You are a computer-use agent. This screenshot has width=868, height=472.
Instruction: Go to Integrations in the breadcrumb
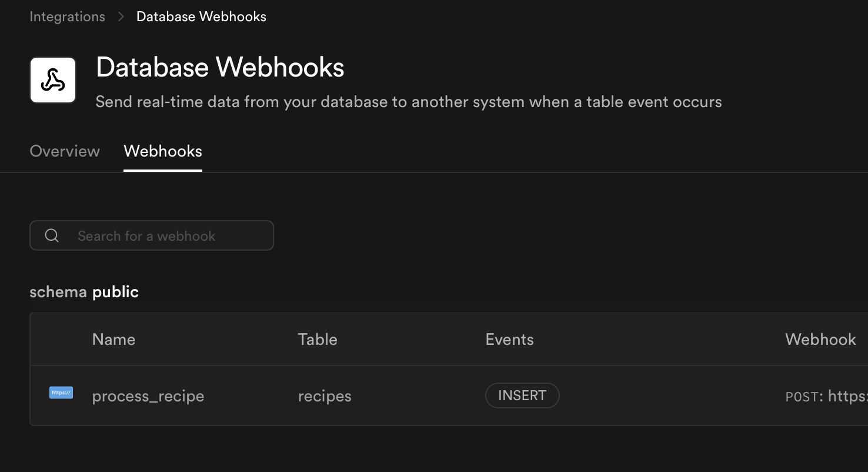(67, 16)
